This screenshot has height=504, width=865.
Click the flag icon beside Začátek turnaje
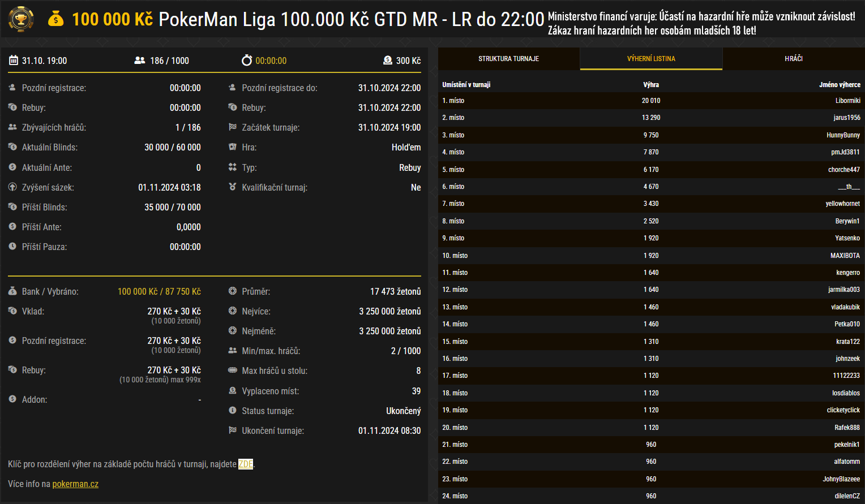232,127
